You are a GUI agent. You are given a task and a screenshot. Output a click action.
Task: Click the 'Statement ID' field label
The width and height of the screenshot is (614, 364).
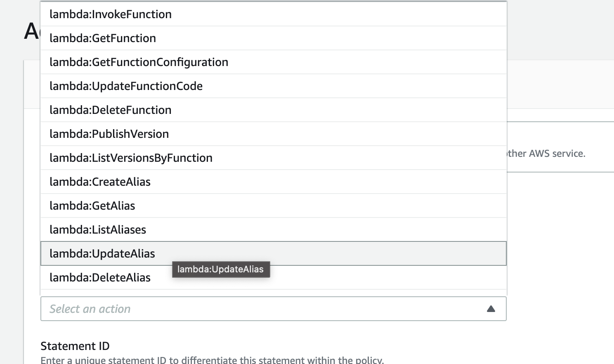tap(75, 346)
